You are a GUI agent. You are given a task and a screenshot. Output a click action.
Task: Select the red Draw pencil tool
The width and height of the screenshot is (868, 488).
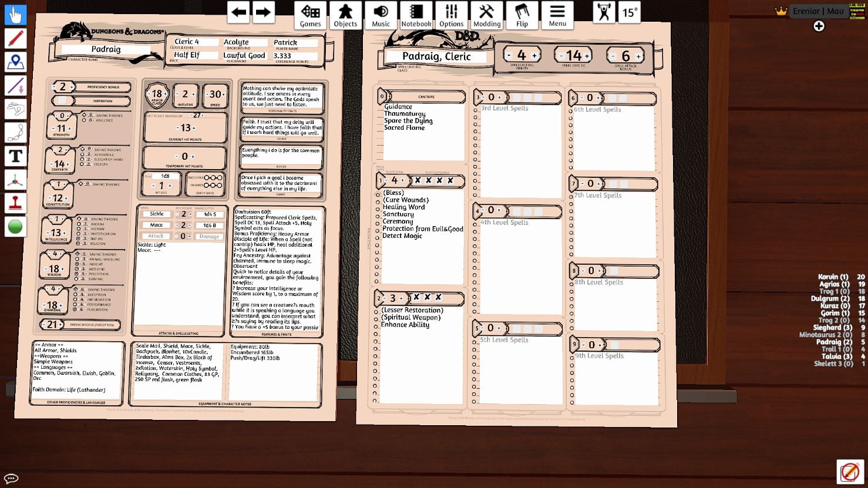click(16, 38)
